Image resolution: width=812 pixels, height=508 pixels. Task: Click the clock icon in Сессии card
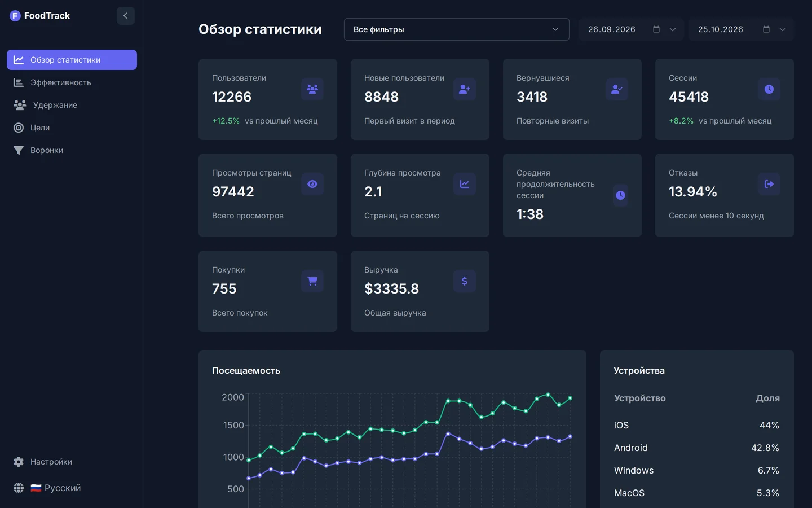[769, 89]
